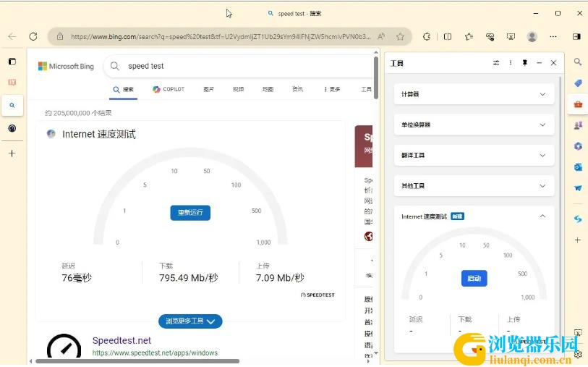588x367 pixels.
Task: Open the blue S icon in sidebar
Action: 578,219
